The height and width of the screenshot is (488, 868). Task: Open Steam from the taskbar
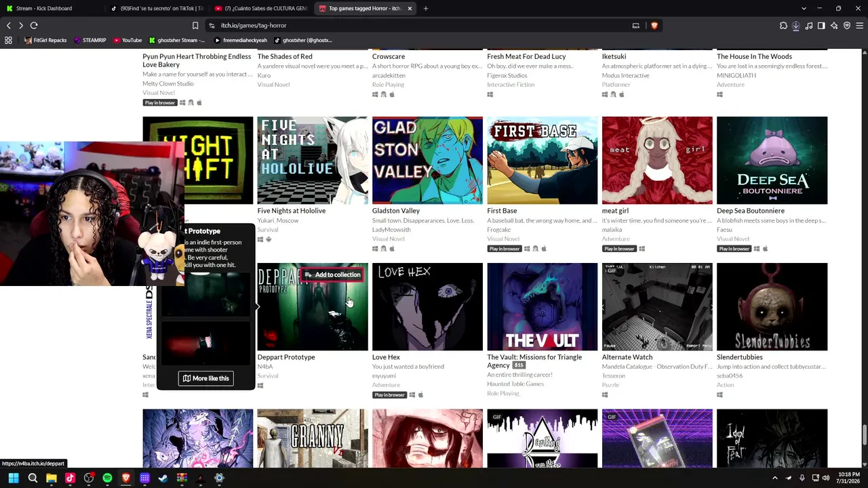click(x=163, y=479)
